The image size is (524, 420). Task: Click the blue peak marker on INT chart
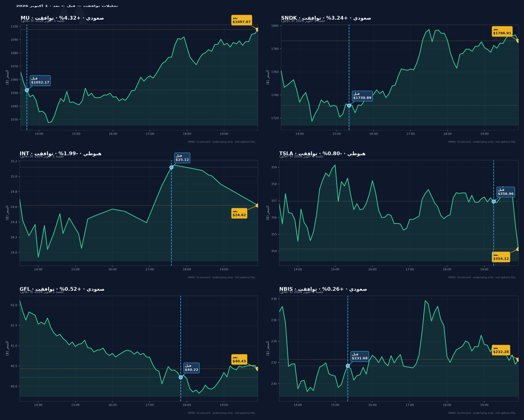(171, 167)
